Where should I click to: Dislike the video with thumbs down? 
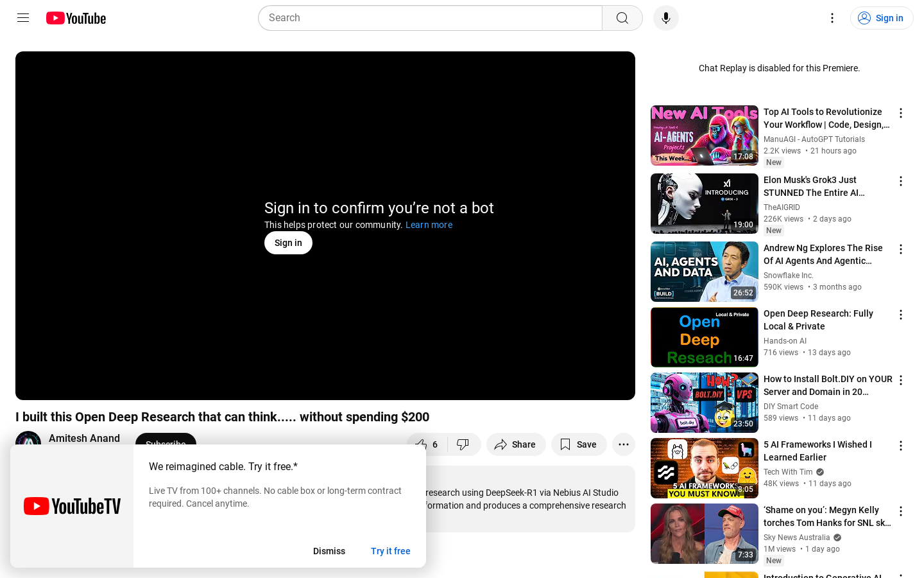[x=463, y=444]
